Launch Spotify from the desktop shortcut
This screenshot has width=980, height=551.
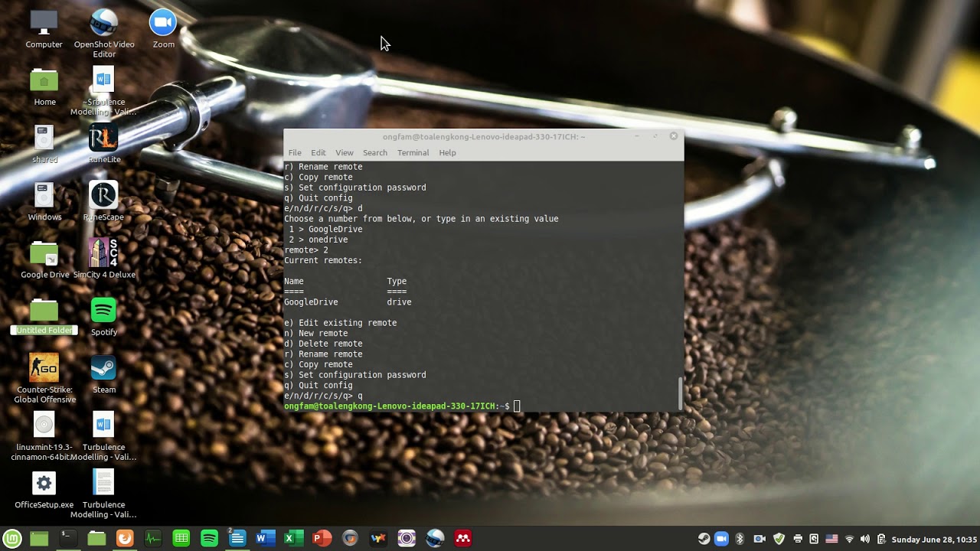tap(103, 316)
